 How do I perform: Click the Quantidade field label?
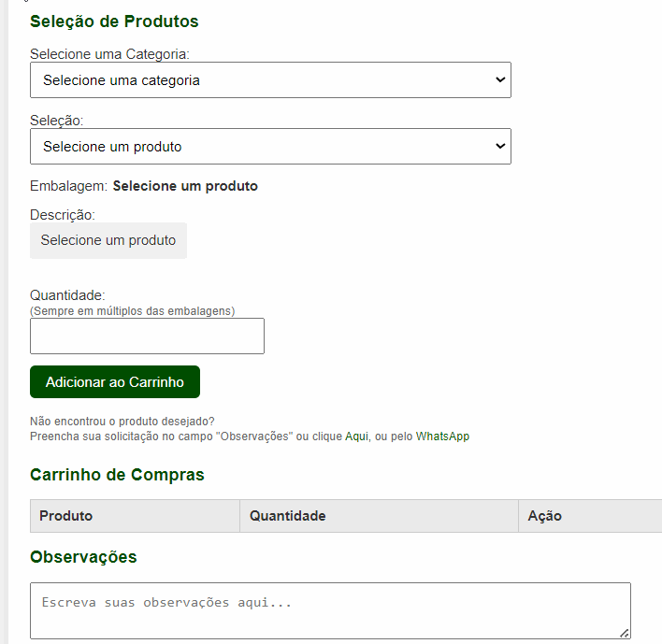tap(67, 295)
